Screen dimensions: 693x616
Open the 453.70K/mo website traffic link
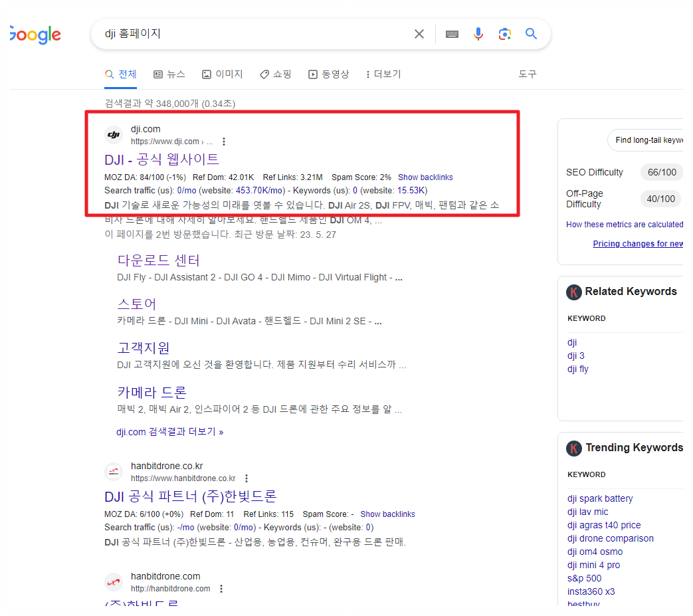(260, 191)
